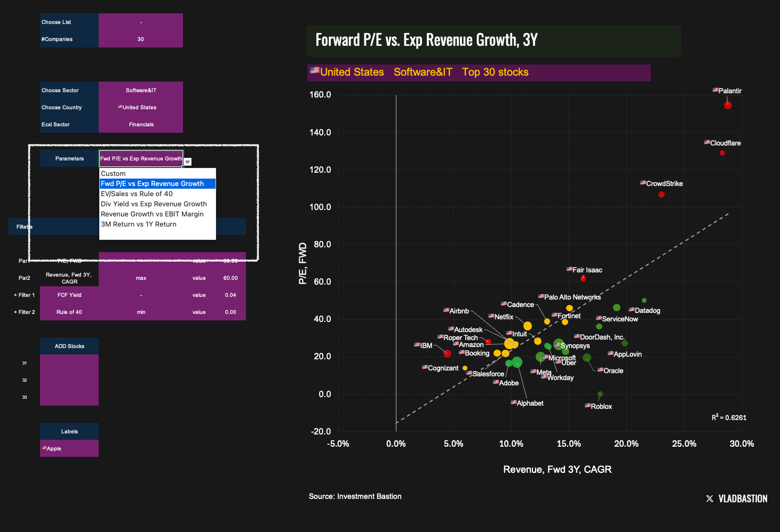This screenshot has width=780, height=532.
Task: Click the Palantir chart label
Action: [727, 91]
